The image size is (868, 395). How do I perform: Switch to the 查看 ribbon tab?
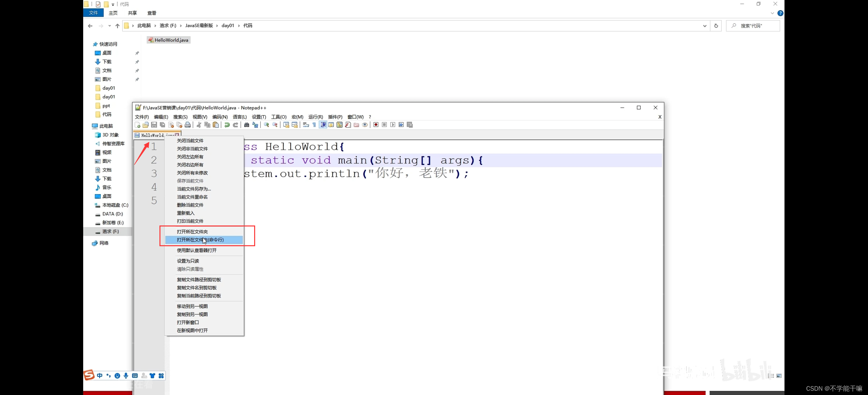point(152,13)
